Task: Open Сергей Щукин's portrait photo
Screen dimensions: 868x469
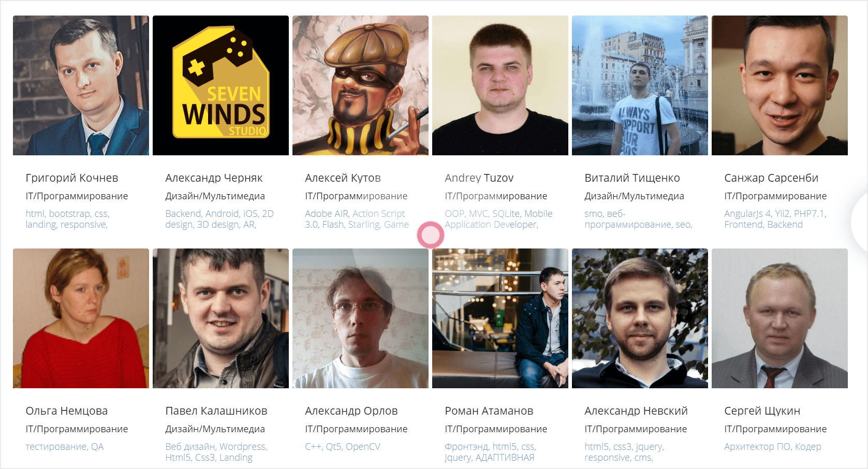Action: 779,318
